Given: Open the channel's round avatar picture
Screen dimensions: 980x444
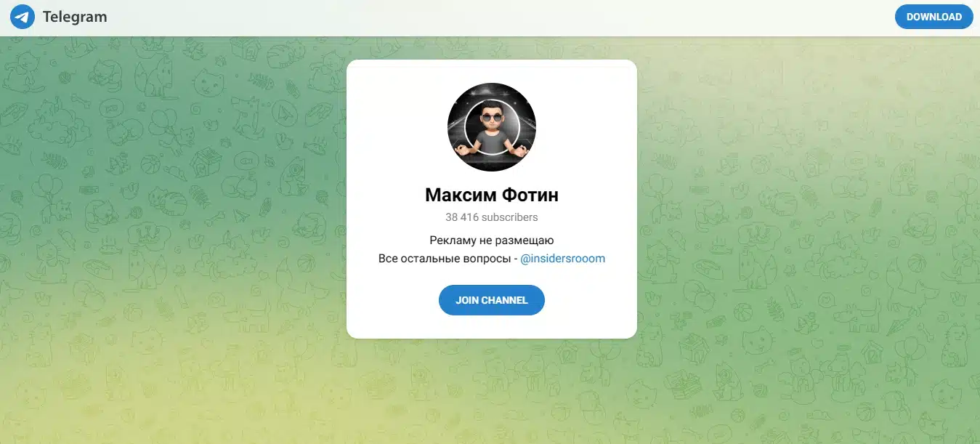Looking at the screenshot, I should pyautogui.click(x=492, y=127).
